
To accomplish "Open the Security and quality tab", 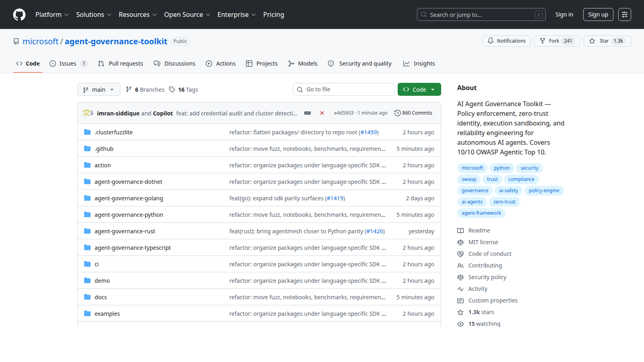I will pos(359,64).
